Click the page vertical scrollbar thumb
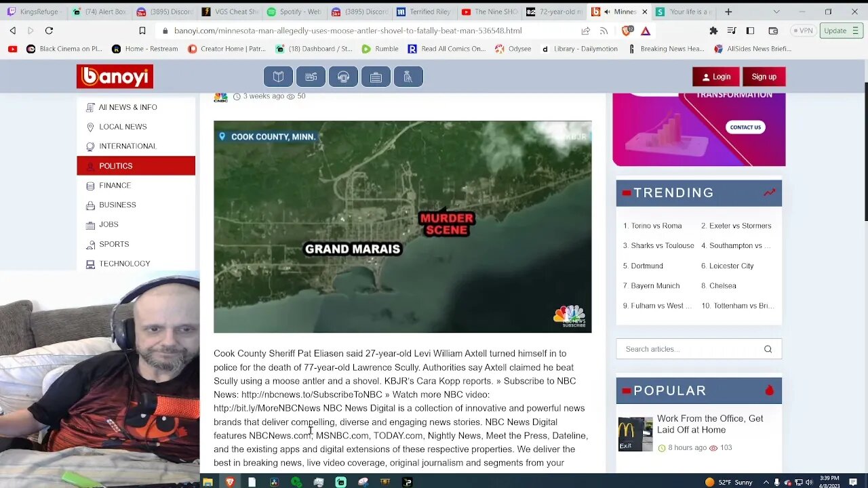The image size is (868, 488). [x=865, y=150]
